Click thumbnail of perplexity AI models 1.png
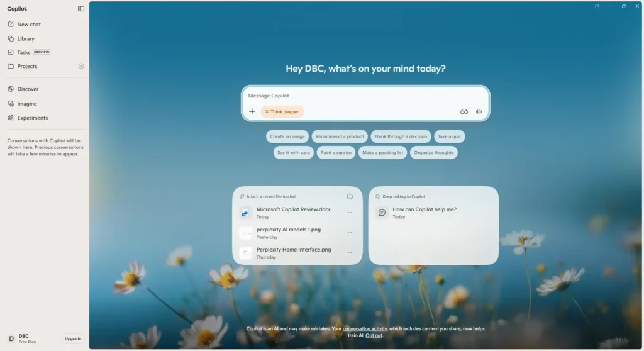644x351 pixels. tap(246, 233)
